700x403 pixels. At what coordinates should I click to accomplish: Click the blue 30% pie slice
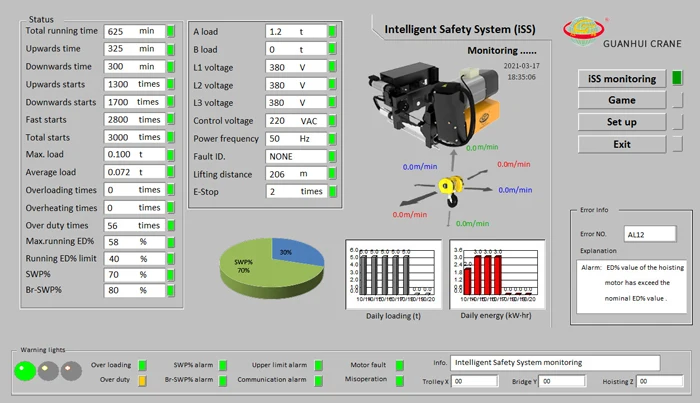click(297, 252)
